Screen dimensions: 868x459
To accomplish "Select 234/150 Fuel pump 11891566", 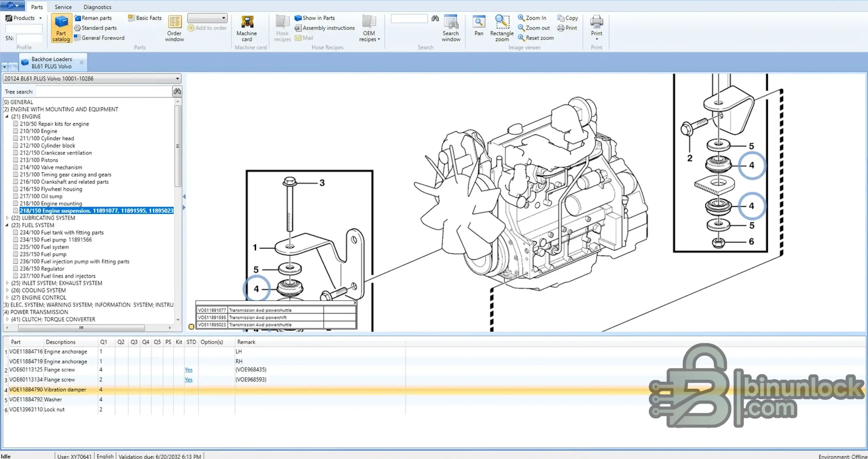I will (x=56, y=240).
